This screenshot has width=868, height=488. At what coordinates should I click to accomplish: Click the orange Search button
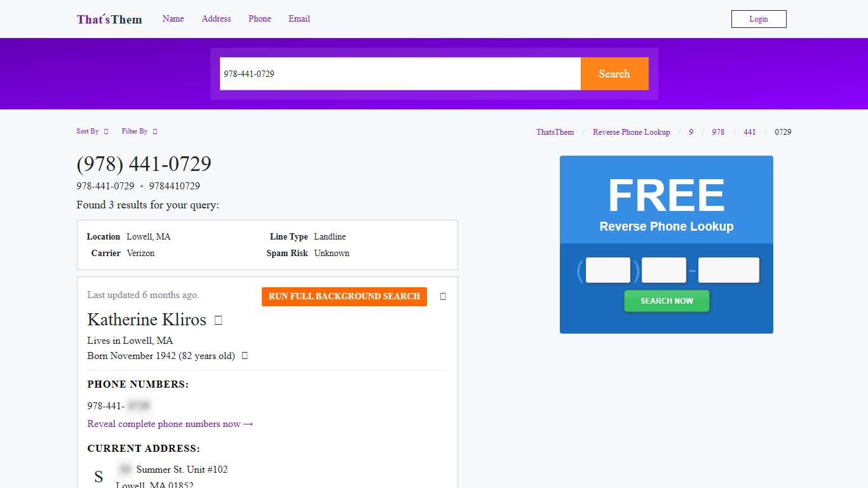(x=614, y=74)
